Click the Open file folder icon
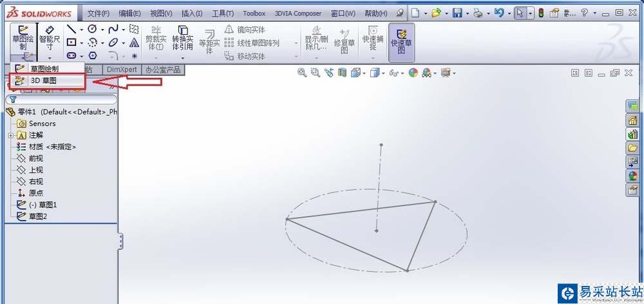This screenshot has width=644, height=304. coord(436,13)
